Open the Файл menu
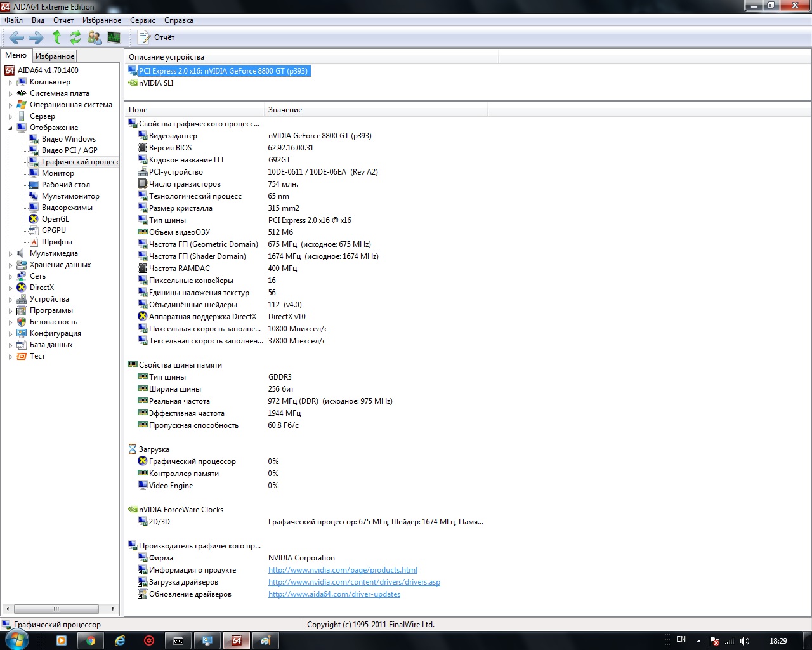 (13, 20)
